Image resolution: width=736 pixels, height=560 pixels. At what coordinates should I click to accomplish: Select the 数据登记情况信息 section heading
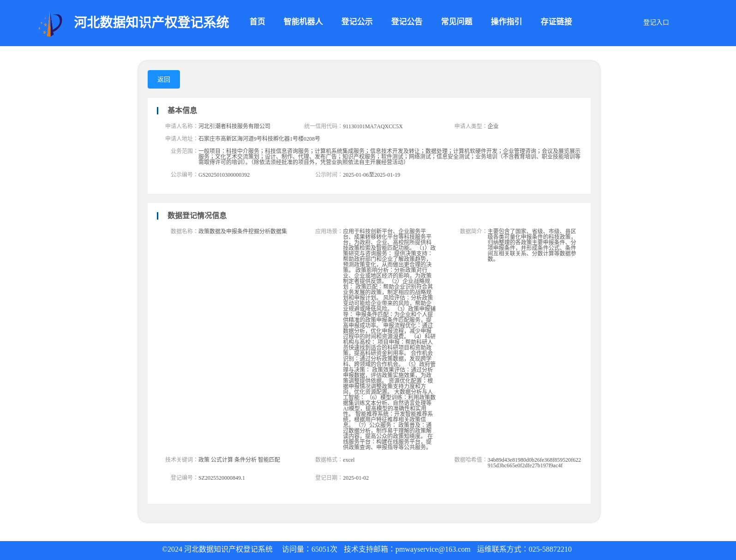[197, 215]
